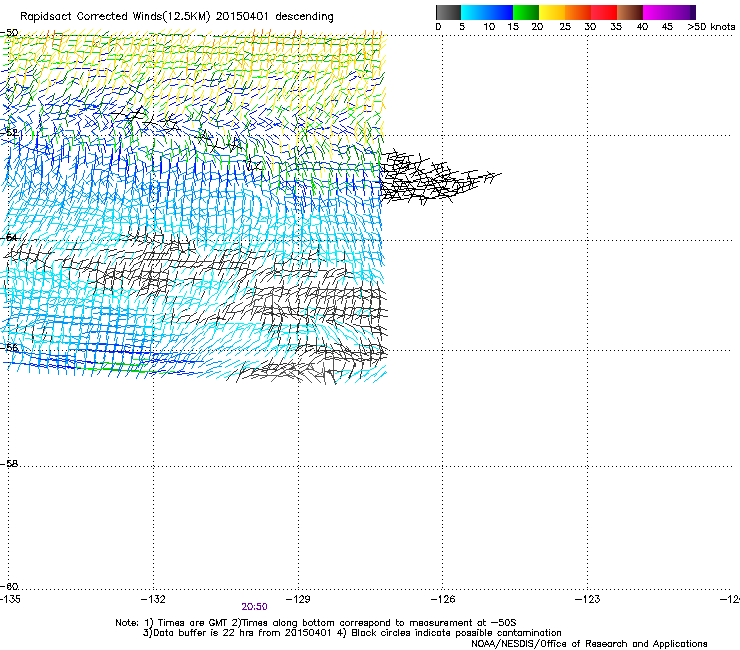Viewport: 740px width, 650px height.
Task: Click the '-129' longitude axis label
Action: [298, 599]
